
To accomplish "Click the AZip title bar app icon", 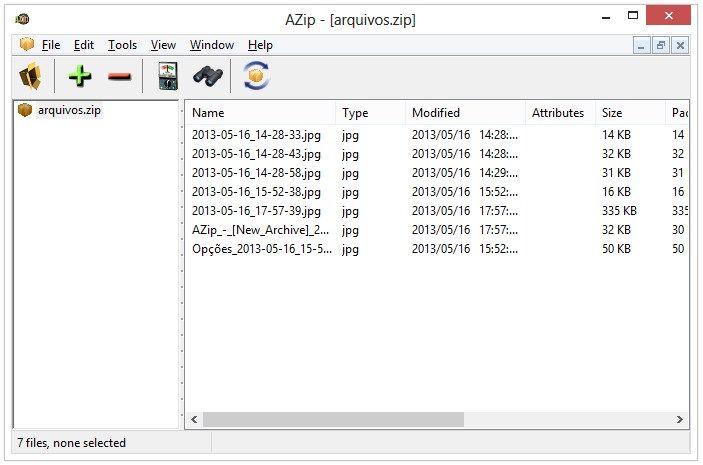I will coord(22,19).
